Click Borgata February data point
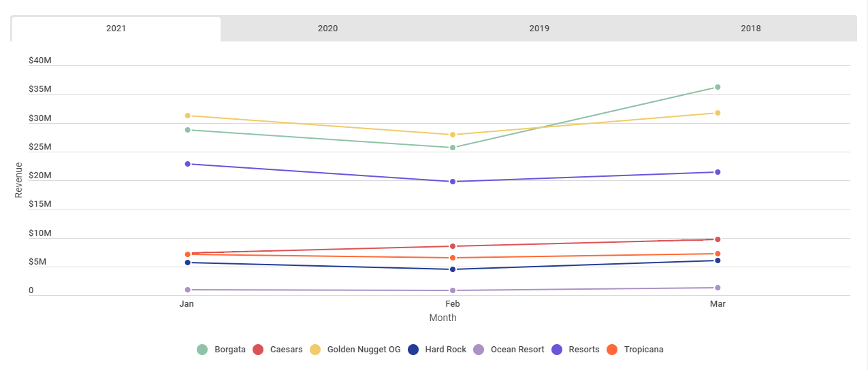The image size is (868, 370). 453,148
